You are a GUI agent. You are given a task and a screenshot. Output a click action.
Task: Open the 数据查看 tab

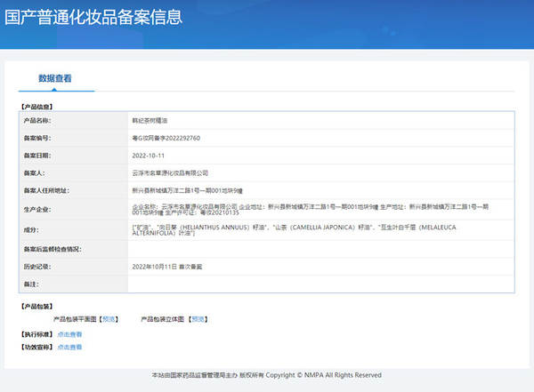55,78
